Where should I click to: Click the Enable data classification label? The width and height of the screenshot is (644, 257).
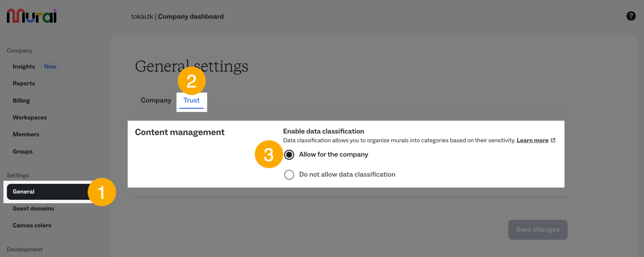click(324, 131)
